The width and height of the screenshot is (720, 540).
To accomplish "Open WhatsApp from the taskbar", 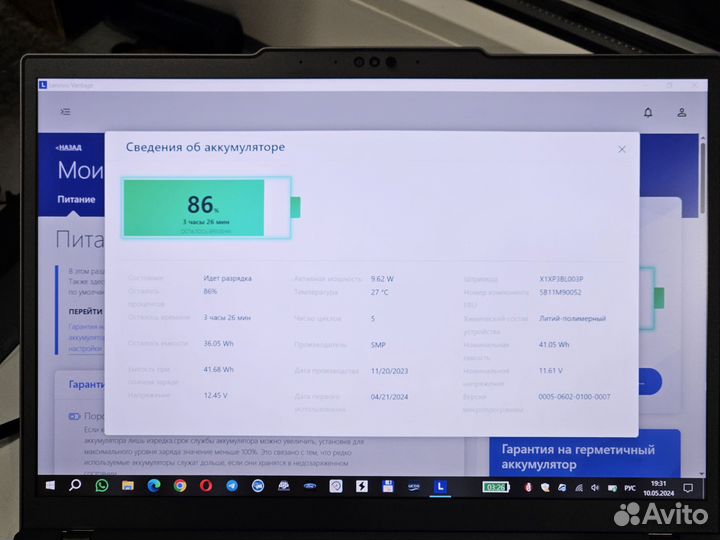I will [101, 486].
